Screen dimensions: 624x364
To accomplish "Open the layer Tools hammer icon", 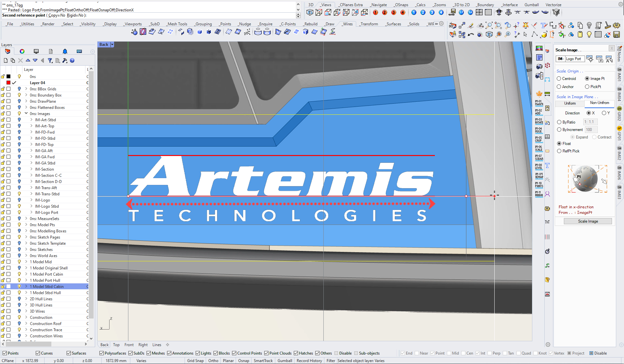I will [65, 60].
